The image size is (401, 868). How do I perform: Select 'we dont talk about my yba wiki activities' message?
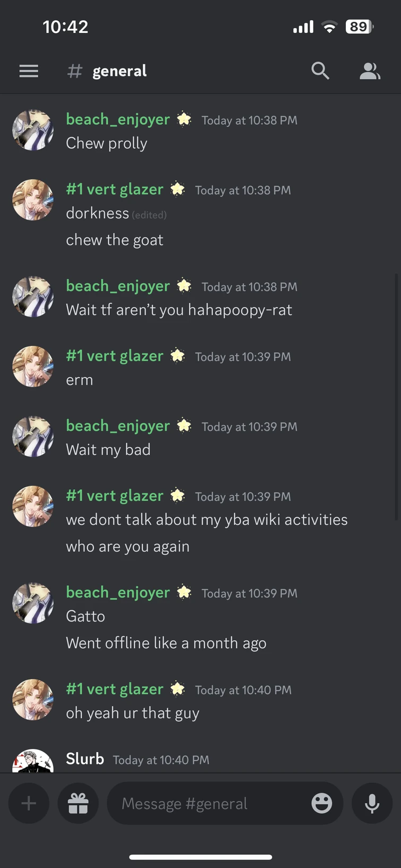click(207, 520)
